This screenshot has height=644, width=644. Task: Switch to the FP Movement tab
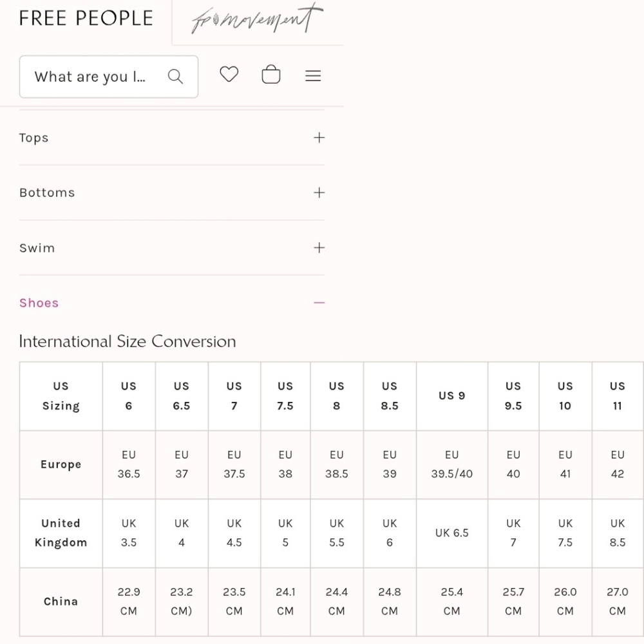(258, 19)
